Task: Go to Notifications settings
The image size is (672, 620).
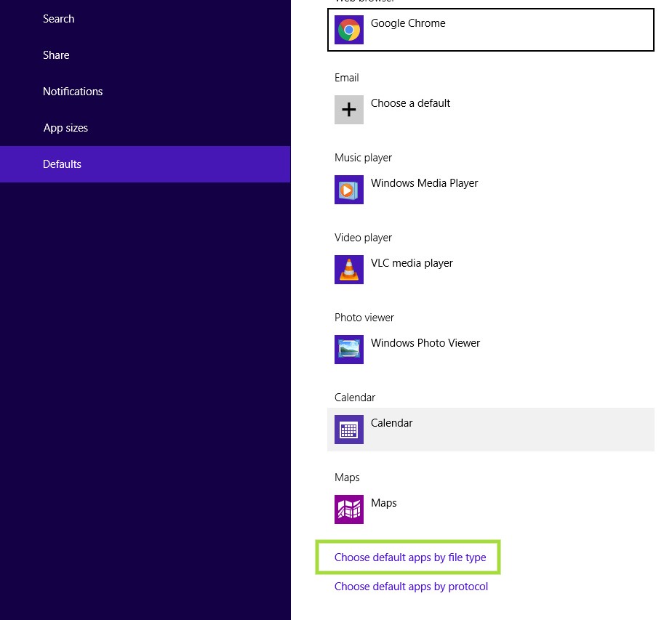Action: pyautogui.click(x=73, y=92)
